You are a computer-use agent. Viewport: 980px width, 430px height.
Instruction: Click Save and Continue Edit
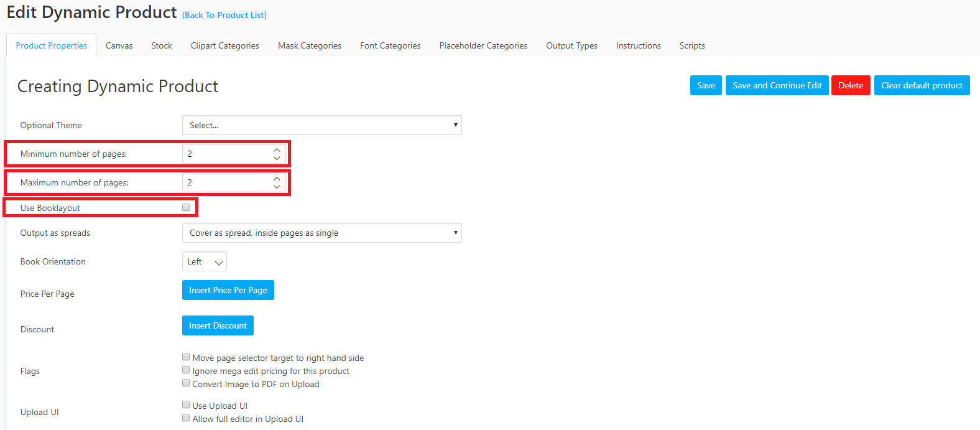(777, 85)
